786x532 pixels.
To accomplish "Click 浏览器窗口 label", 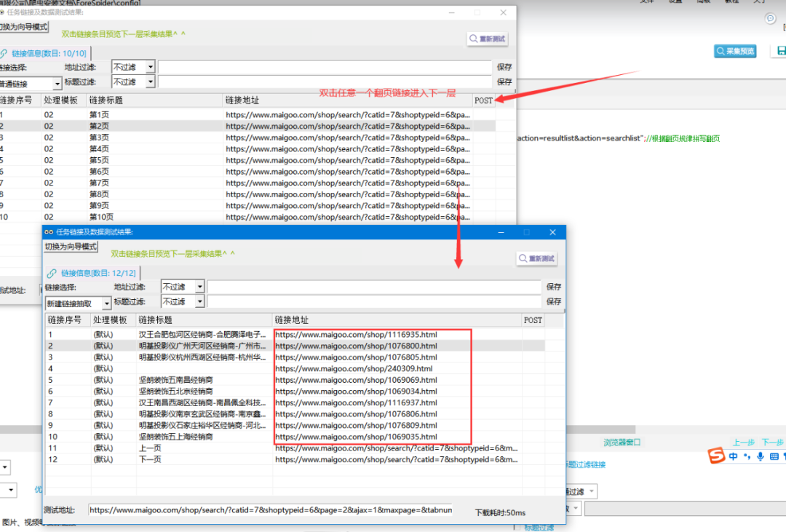I will pyautogui.click(x=622, y=442).
